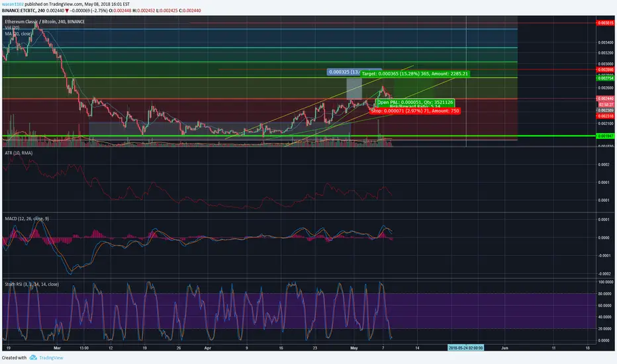The height and width of the screenshot is (364, 617).
Task: Select the ATR (10, RMA) pane label
Action: point(19,153)
